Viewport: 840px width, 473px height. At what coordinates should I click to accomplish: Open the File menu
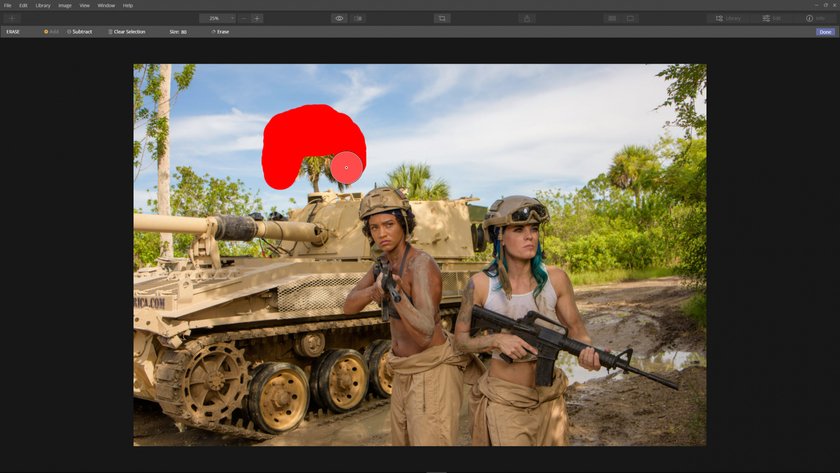8,5
